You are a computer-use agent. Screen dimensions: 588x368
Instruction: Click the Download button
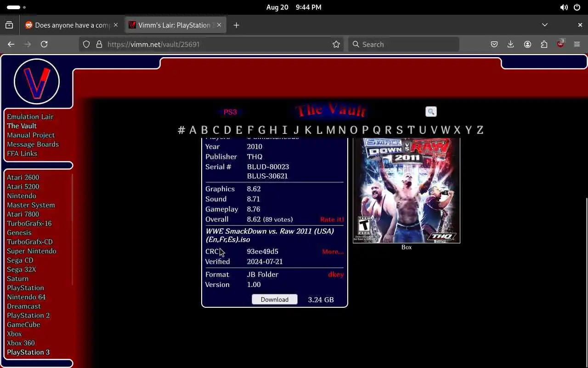275,299
